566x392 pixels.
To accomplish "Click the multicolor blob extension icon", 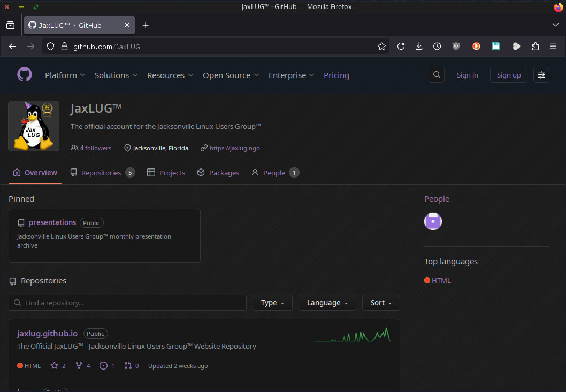I will click(516, 46).
